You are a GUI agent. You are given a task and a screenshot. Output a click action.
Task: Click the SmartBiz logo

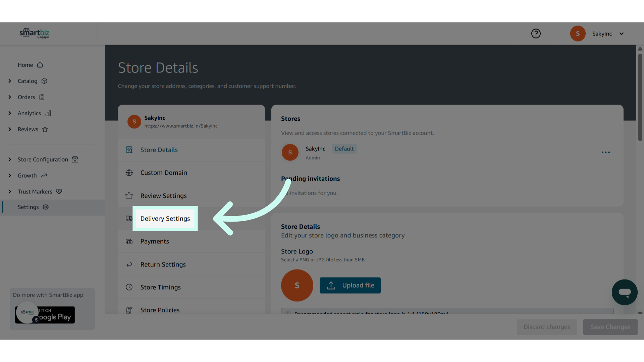[34, 33]
